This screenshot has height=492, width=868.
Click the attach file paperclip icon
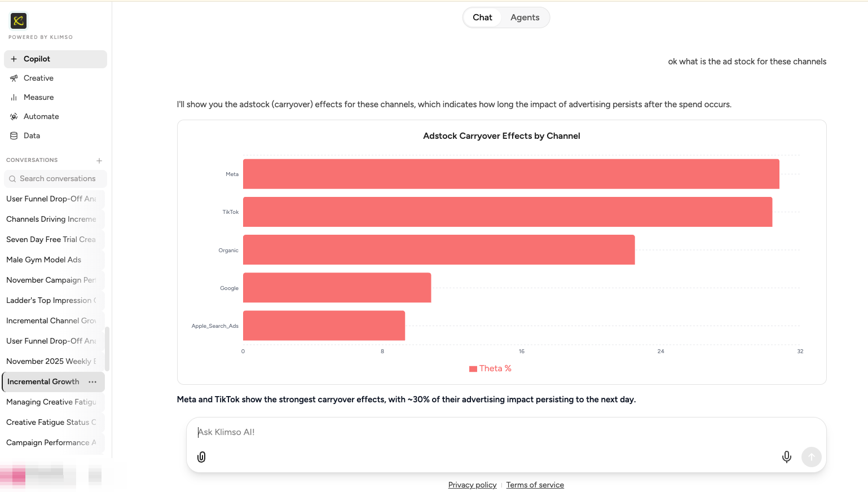[x=201, y=457]
